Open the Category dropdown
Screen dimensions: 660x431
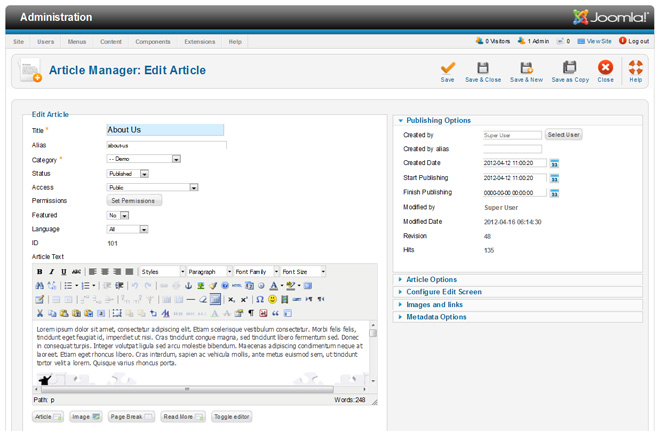point(144,159)
